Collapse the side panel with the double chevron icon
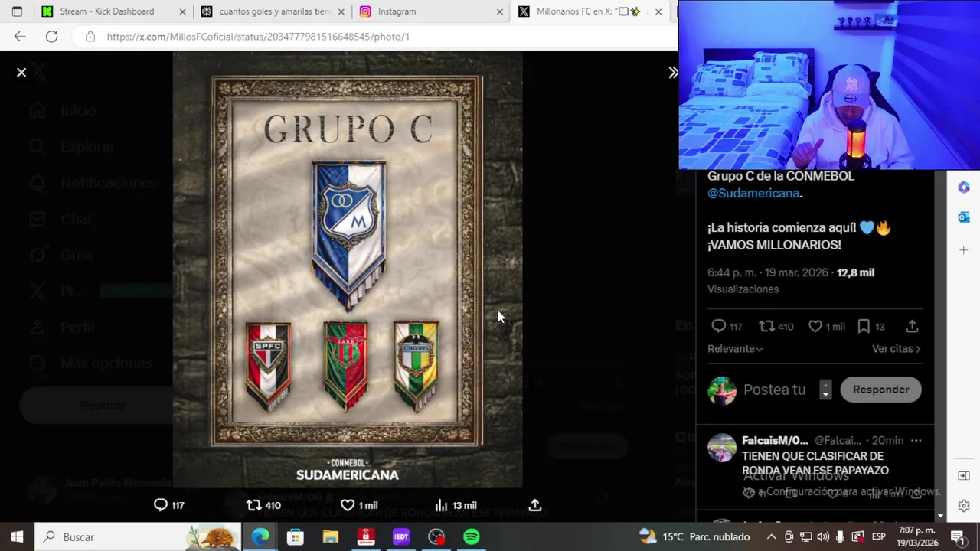 [x=672, y=73]
